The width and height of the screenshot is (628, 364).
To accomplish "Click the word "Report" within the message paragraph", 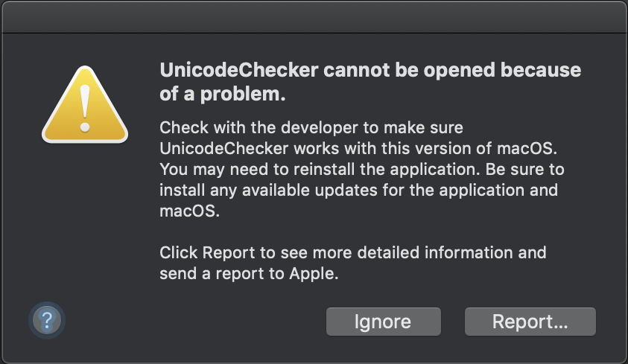I will [227, 252].
